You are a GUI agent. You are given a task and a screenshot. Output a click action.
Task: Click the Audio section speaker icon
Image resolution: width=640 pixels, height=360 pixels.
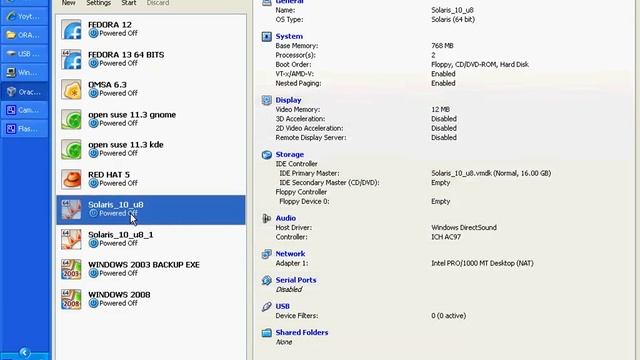[x=267, y=218]
